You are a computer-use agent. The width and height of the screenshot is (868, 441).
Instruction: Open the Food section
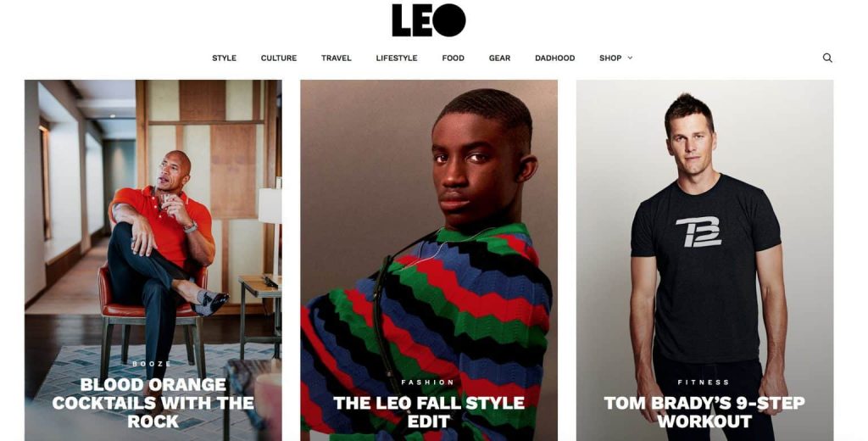coord(453,58)
